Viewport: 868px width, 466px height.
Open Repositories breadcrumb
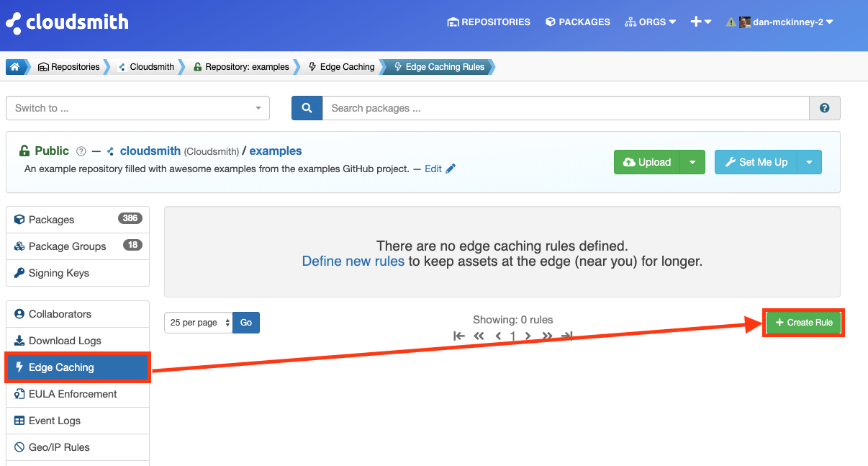pos(69,67)
